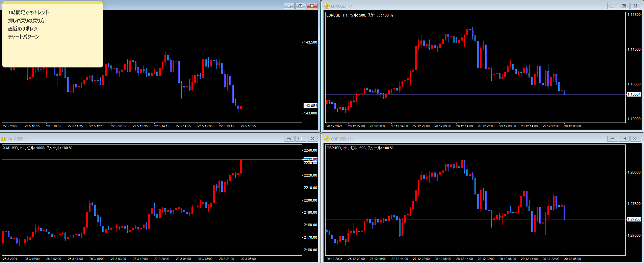Screen dimensions: 644x263
Task: Close the EURUSD, H1 chart window
Action: point(635,6)
